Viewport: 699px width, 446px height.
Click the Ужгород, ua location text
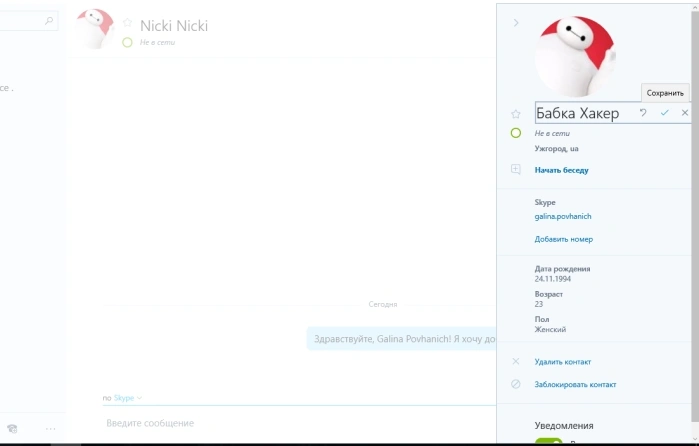[556, 149]
